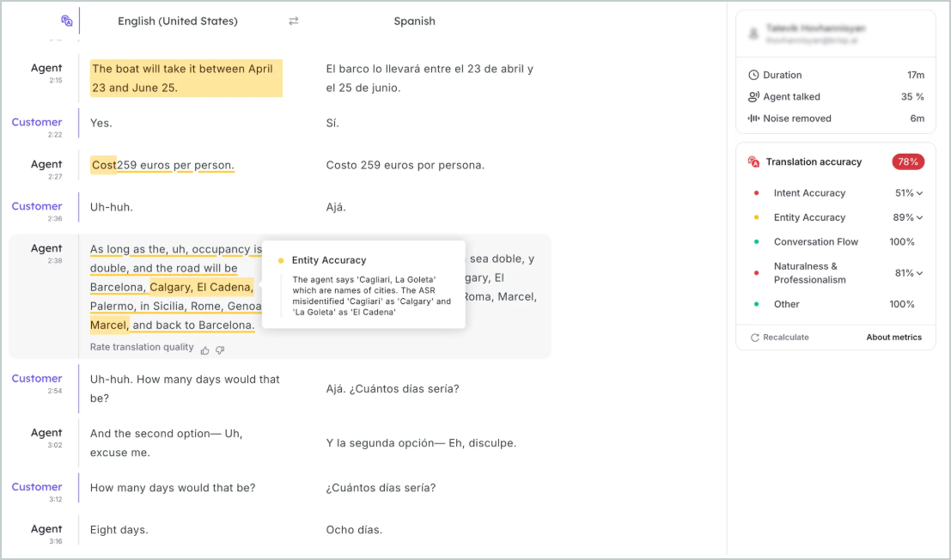Viewport: 951px width, 560px height.
Task: Expand the Intent Accuracy 51% chevron
Action: (920, 193)
